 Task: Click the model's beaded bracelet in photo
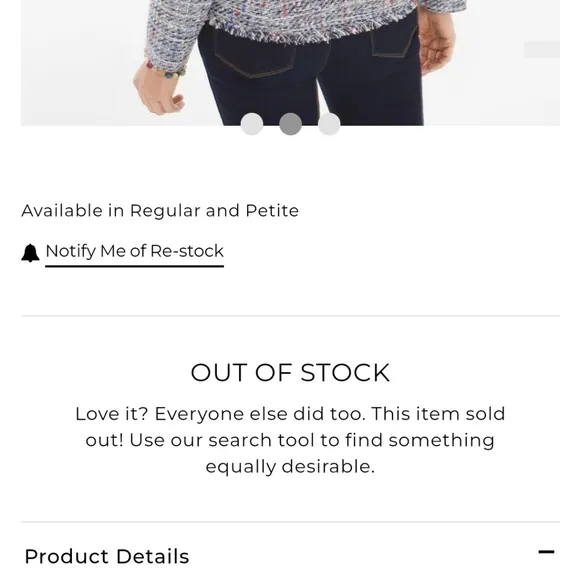click(166, 70)
